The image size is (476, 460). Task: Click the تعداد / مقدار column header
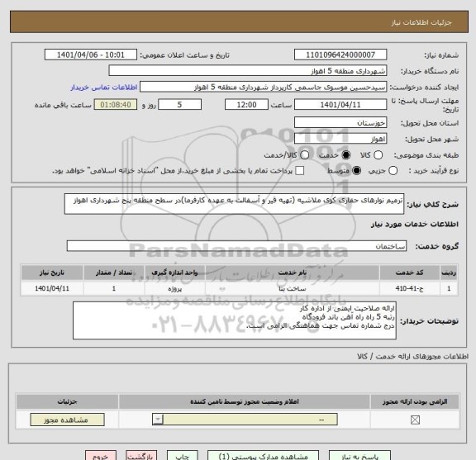114,273
